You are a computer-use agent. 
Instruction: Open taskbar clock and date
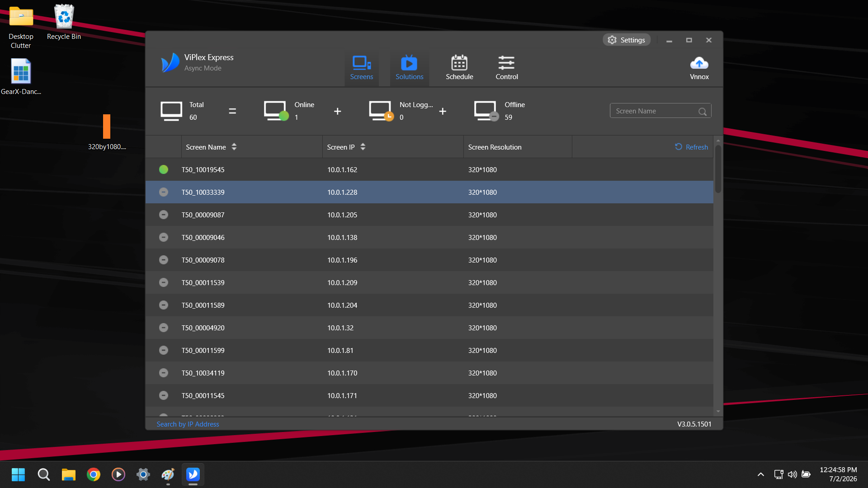838,474
